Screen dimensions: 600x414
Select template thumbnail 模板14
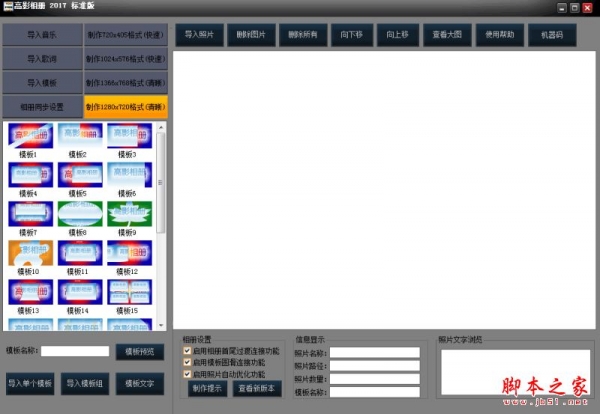click(x=80, y=292)
